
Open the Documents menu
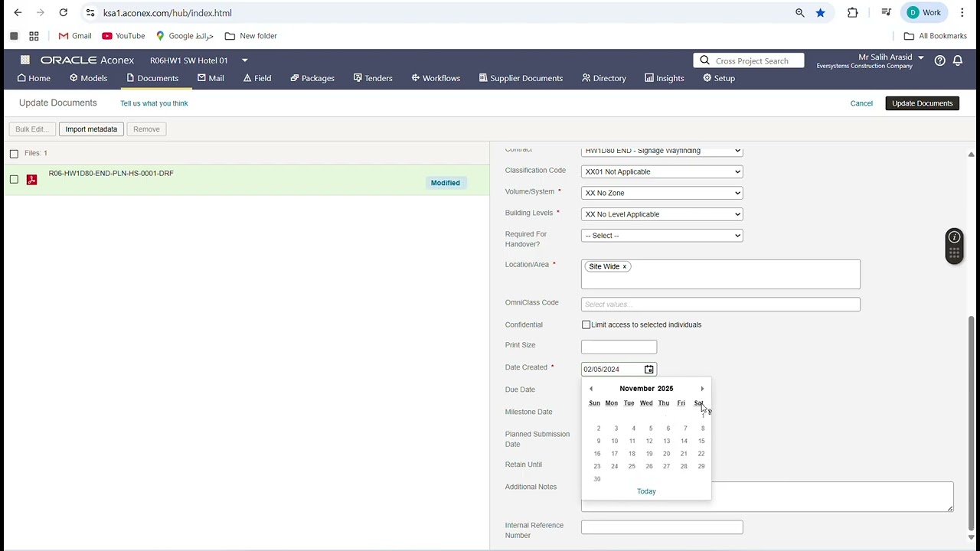tap(152, 78)
